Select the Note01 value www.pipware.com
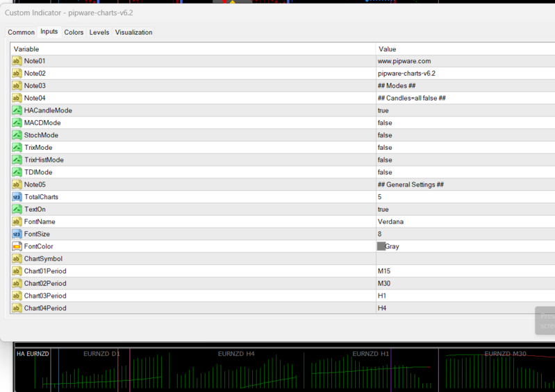Image resolution: width=555 pixels, height=392 pixels. pos(404,61)
